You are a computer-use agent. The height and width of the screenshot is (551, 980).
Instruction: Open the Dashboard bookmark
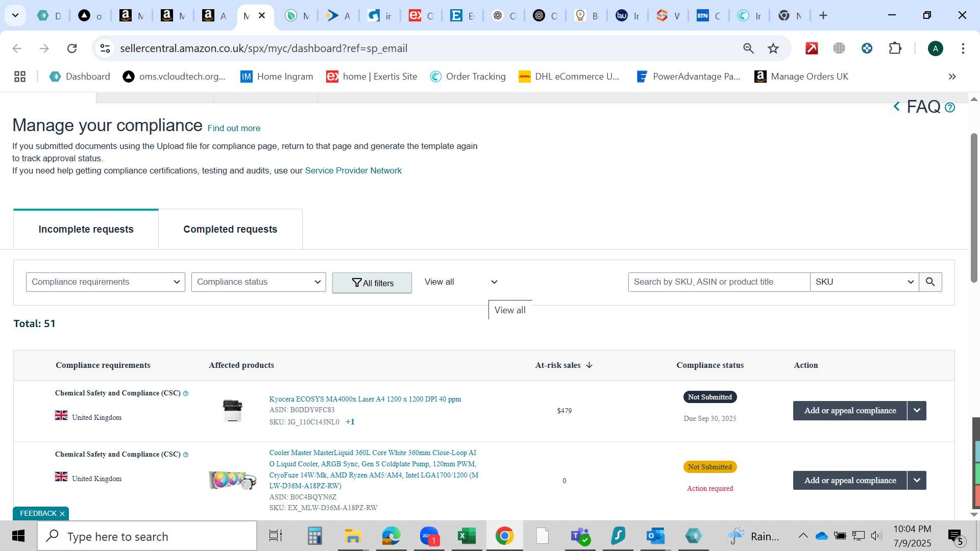click(x=80, y=77)
